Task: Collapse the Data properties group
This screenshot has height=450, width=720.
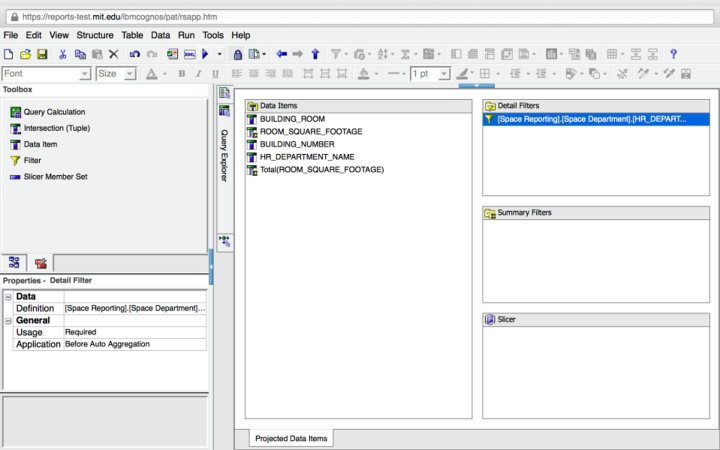Action: point(8,297)
